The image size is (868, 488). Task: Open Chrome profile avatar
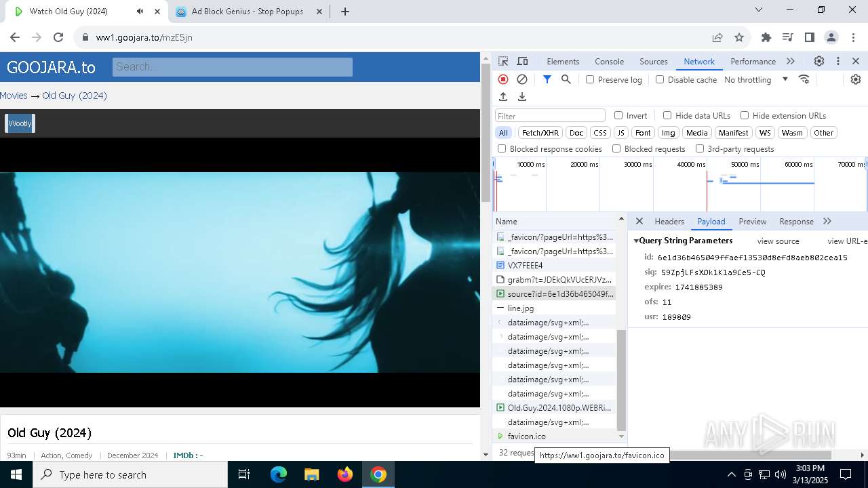pos(831,37)
